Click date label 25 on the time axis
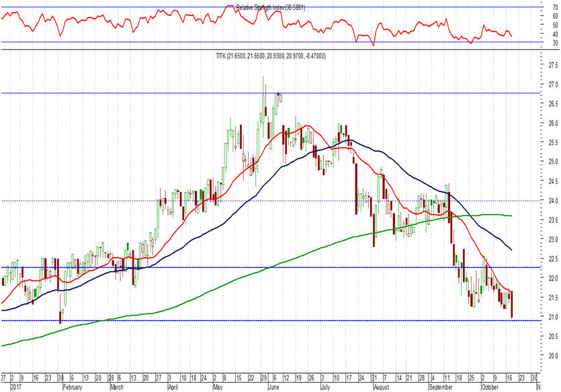Viewport: 561px width, 392px height. (472, 378)
